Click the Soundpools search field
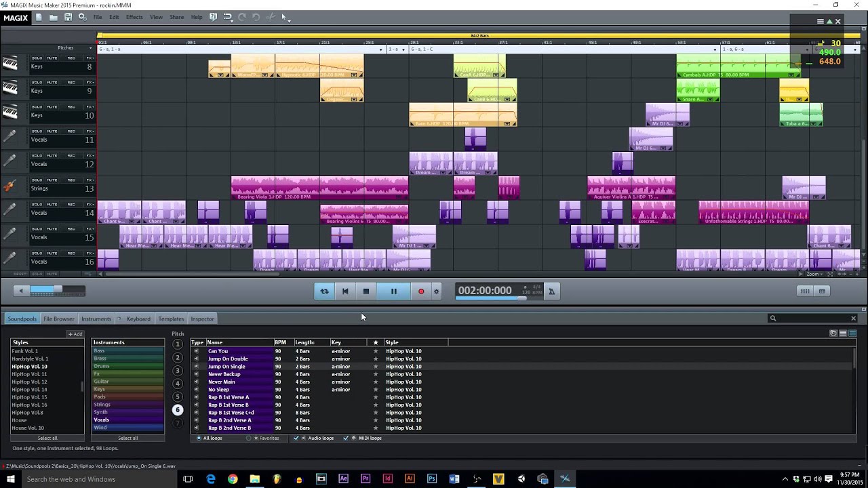Image resolution: width=868 pixels, height=488 pixels. (814, 319)
